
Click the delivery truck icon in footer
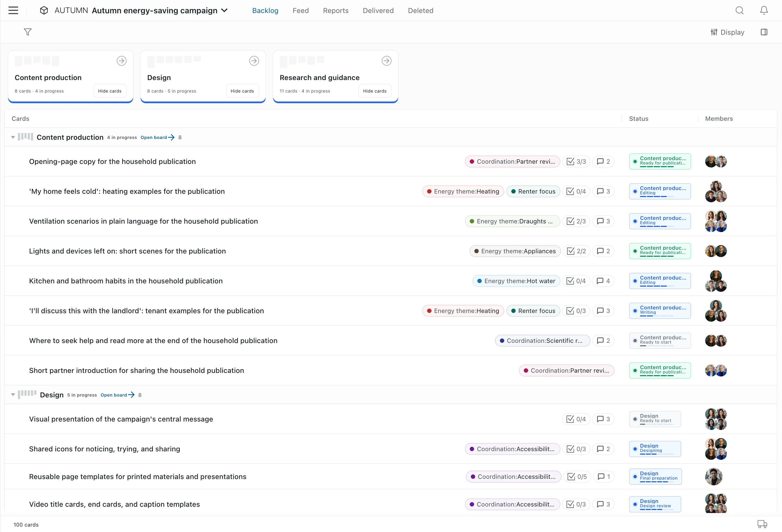762,524
